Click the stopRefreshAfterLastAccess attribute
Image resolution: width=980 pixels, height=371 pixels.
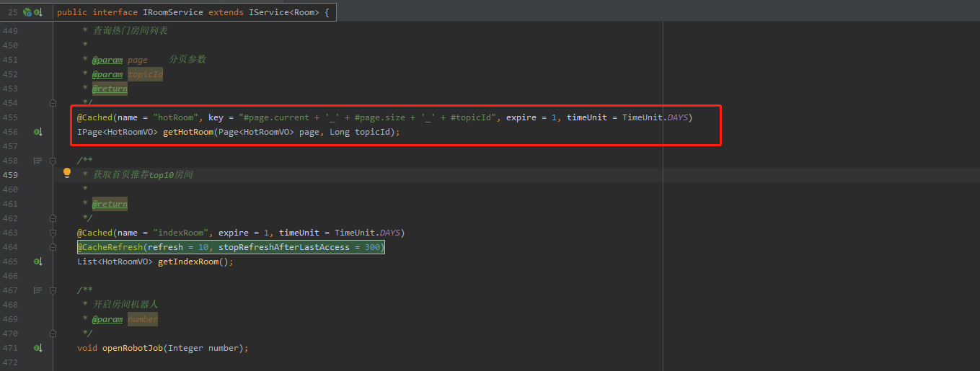285,247
